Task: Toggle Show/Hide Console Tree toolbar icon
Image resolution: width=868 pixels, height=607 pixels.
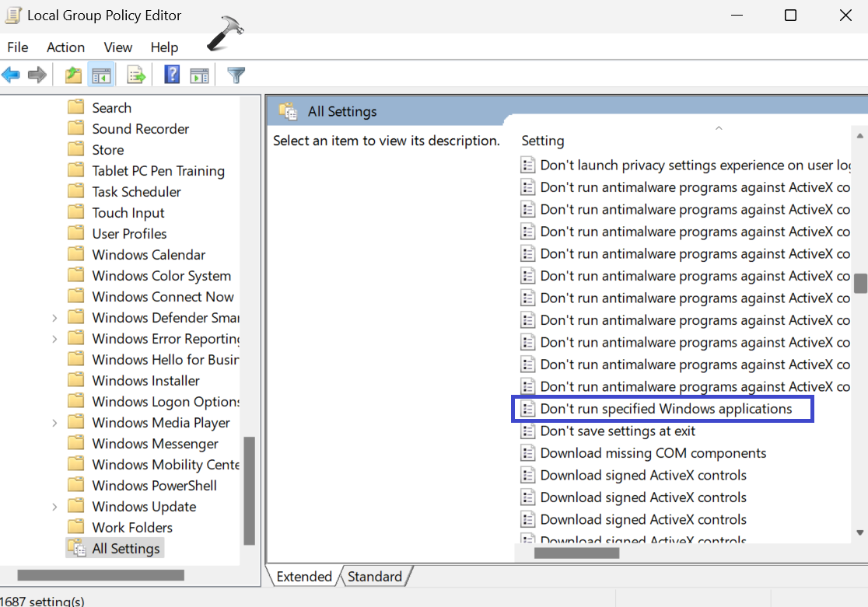Action: coord(101,75)
